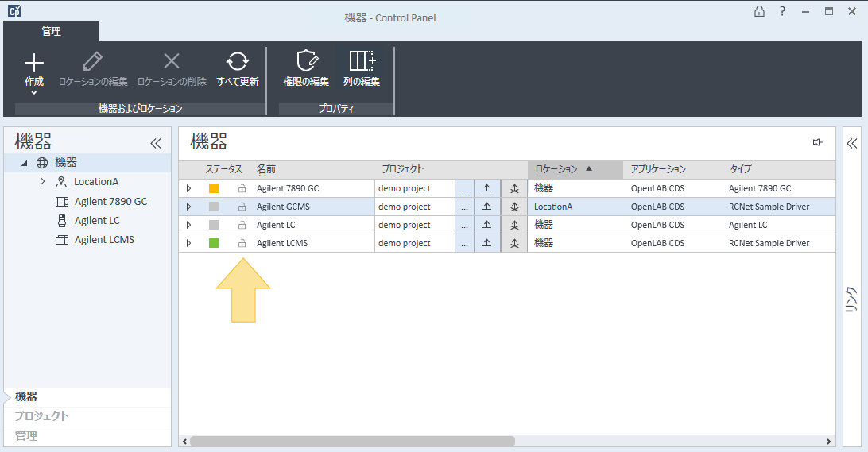Expand the LocationA tree node
This screenshot has height=452, width=868.
[x=42, y=182]
